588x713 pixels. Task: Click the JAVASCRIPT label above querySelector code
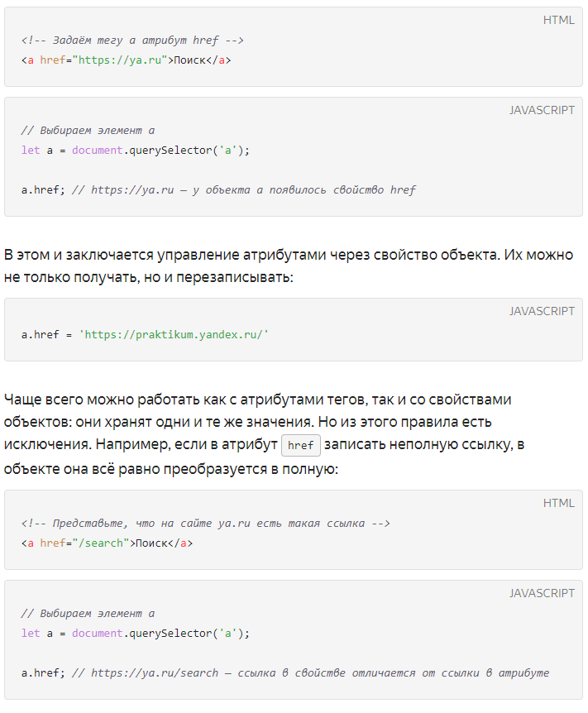pos(542,110)
